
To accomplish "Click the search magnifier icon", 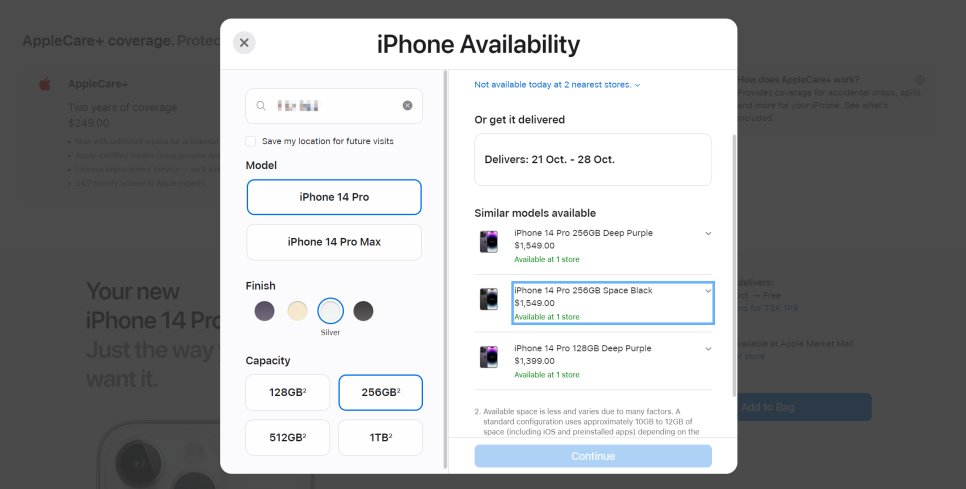I will click(x=261, y=106).
